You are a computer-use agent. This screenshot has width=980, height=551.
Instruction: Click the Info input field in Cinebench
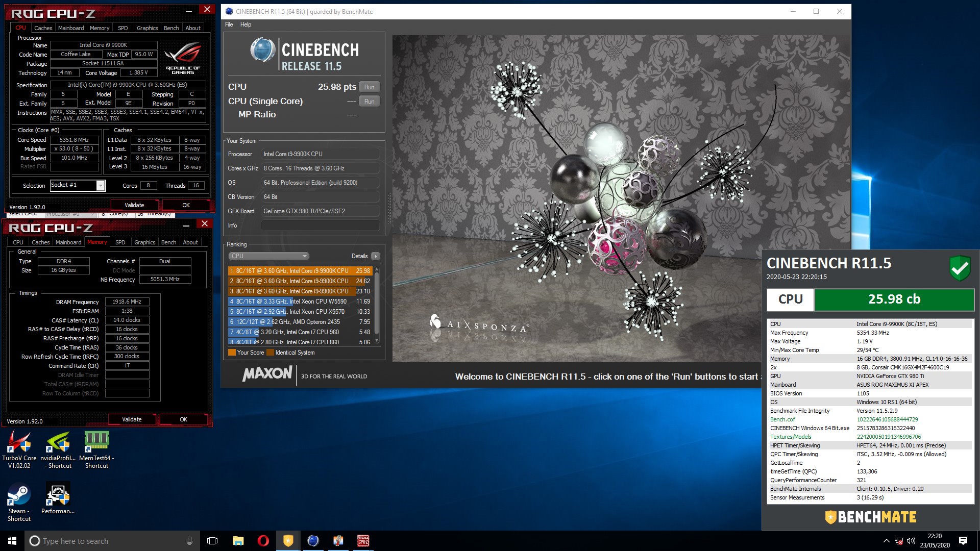320,226
